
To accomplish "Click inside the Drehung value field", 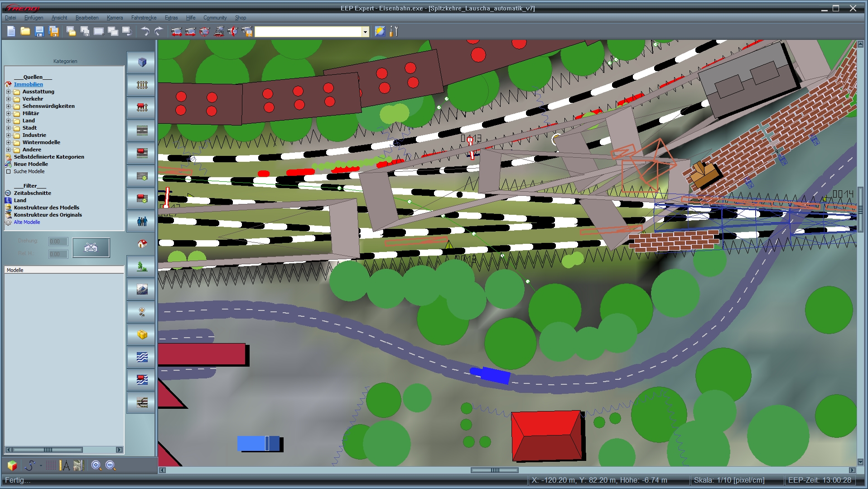I will (x=58, y=241).
